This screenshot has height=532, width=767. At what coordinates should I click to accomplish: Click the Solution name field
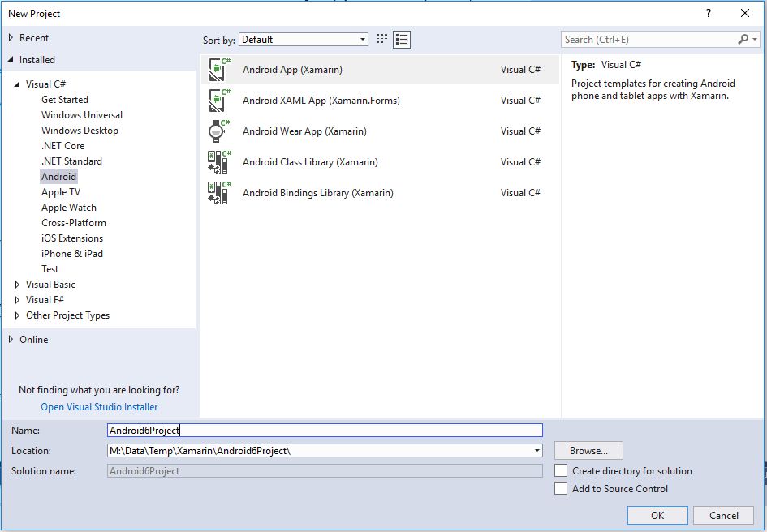click(x=325, y=471)
